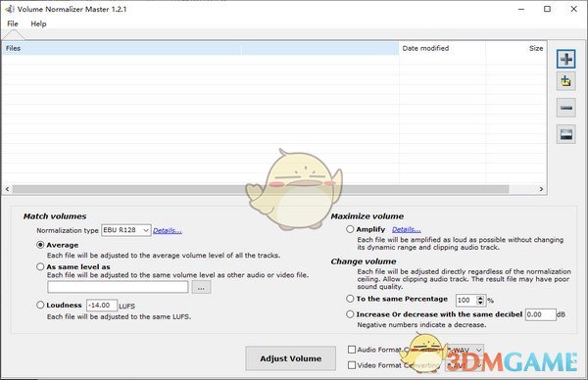Click the scrollbar left arrow
Screen dimensions: 588x380
pyautogui.click(x=7, y=189)
